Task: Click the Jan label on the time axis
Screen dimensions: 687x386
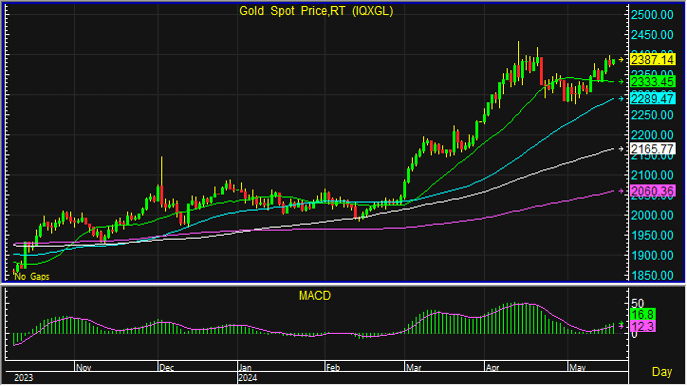Action: [246, 368]
